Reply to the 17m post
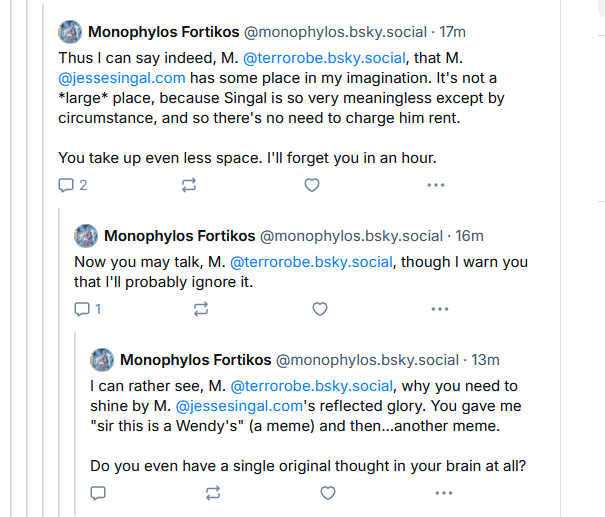Screen dimensions: 605x517 (72, 185)
